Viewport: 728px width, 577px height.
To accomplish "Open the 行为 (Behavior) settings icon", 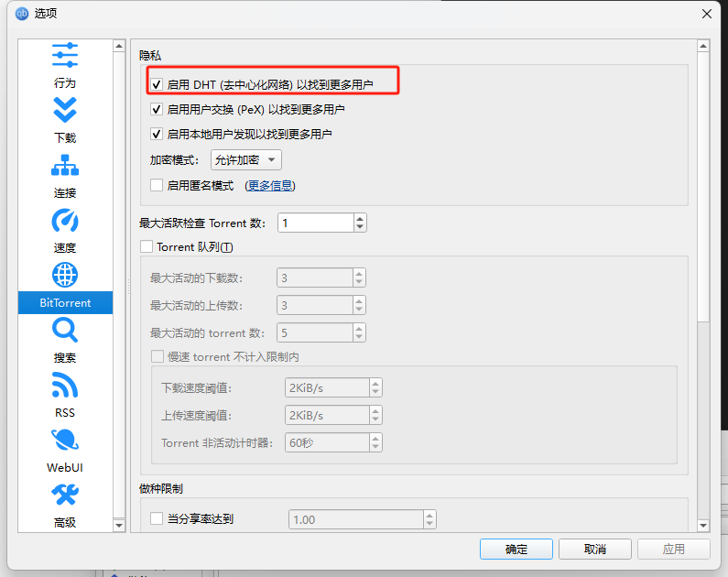I will (64, 55).
